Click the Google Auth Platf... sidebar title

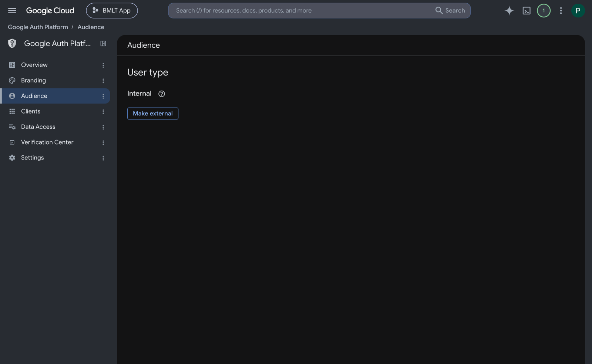click(x=57, y=44)
